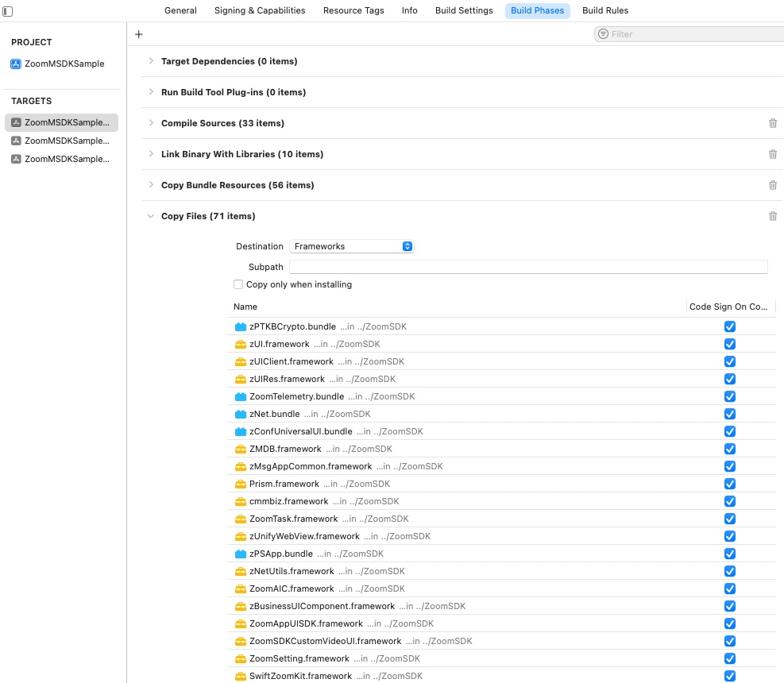Collapse Copy Files section

tap(150, 216)
